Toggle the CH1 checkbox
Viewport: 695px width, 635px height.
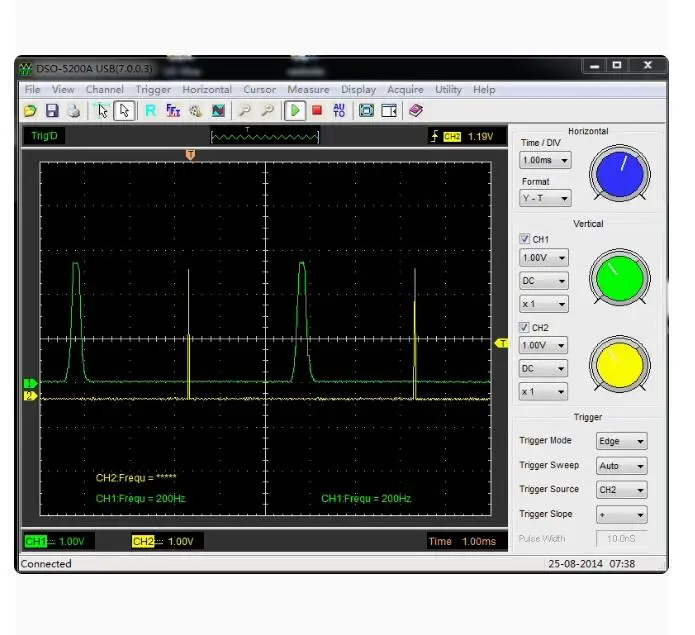click(525, 240)
